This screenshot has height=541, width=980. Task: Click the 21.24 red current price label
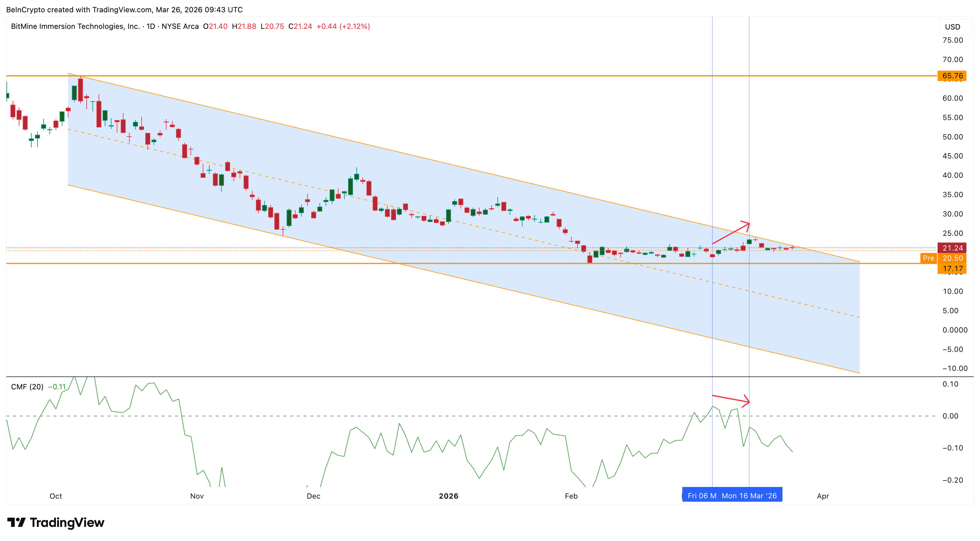click(x=952, y=248)
